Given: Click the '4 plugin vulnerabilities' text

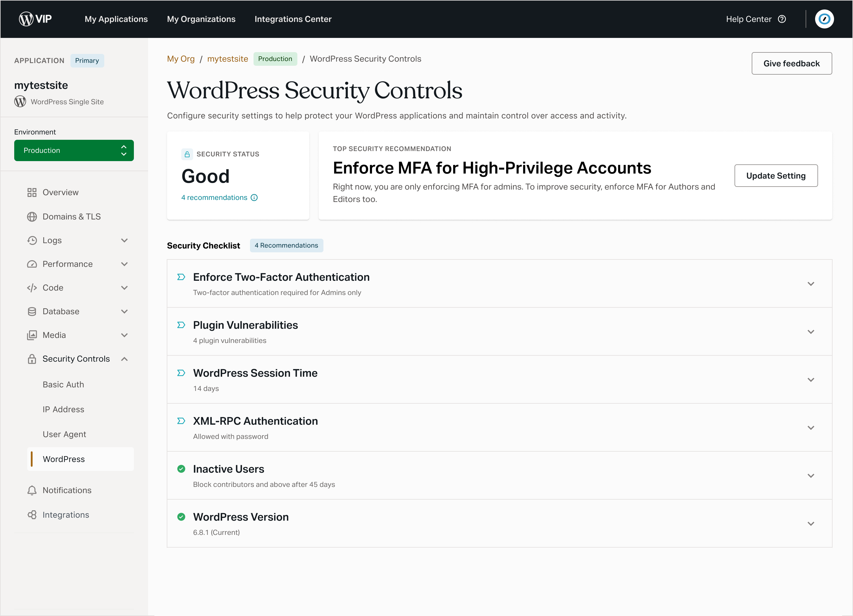Looking at the screenshot, I should 230,341.
